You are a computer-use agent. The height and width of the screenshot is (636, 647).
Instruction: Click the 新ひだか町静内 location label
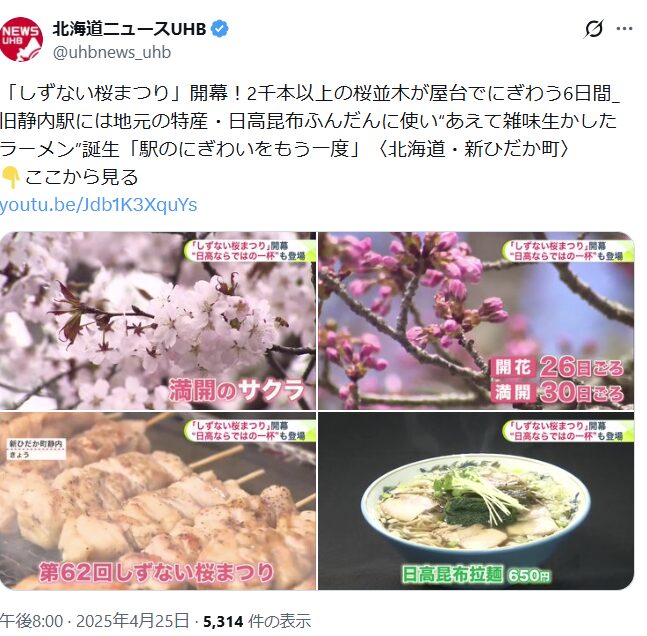click(36, 445)
